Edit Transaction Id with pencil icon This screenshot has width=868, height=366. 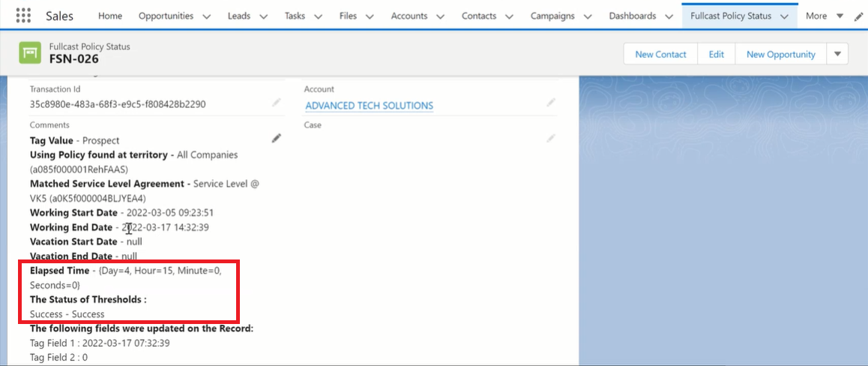[x=277, y=103]
